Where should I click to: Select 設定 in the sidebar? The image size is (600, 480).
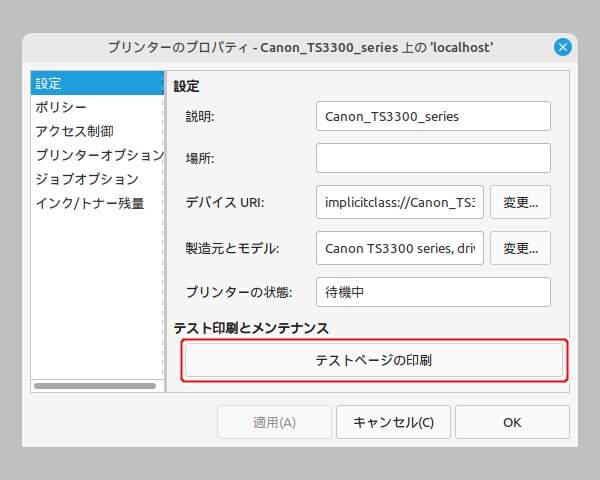tap(97, 83)
